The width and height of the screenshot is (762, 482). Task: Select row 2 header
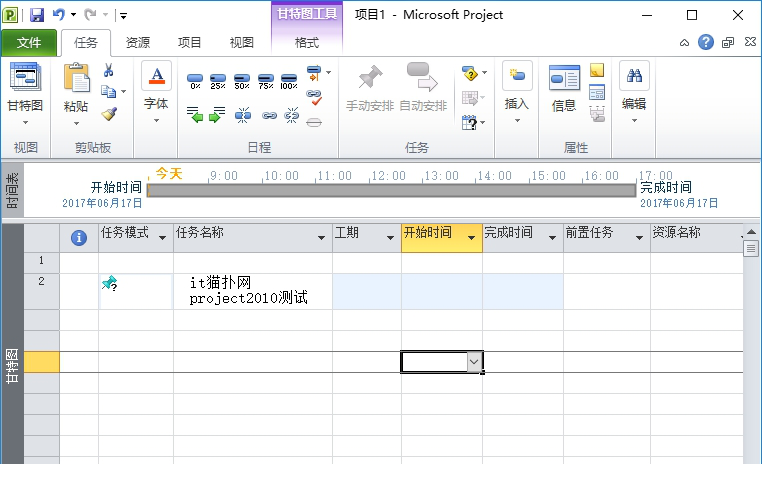click(42, 291)
